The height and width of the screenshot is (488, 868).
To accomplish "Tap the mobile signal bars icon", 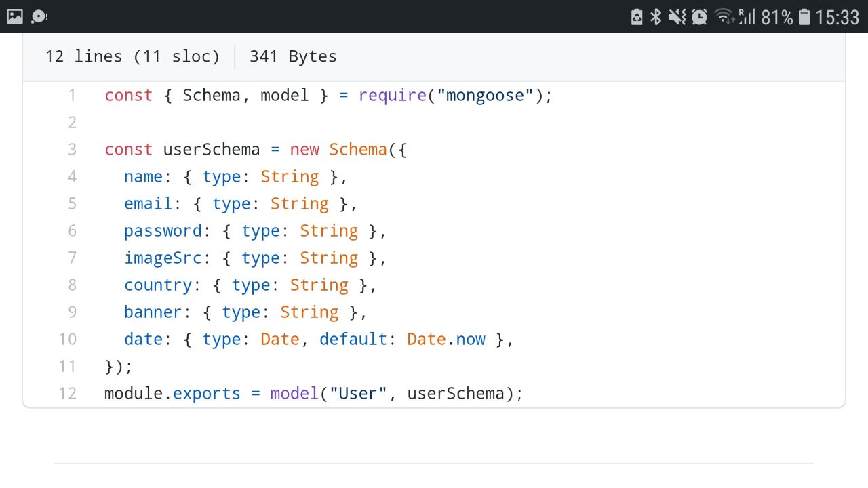I will 747,16.
